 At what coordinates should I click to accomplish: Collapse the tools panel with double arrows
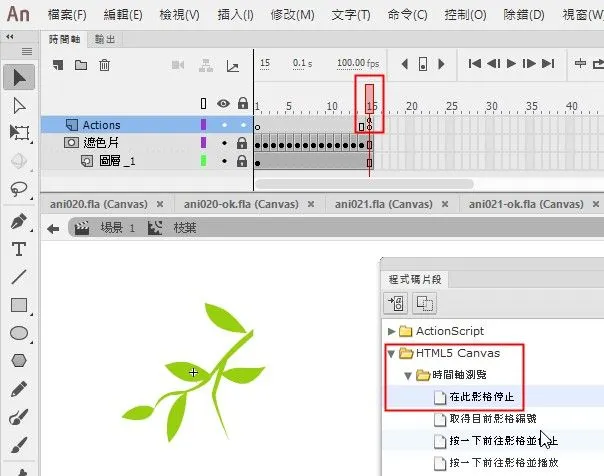(x=10, y=37)
